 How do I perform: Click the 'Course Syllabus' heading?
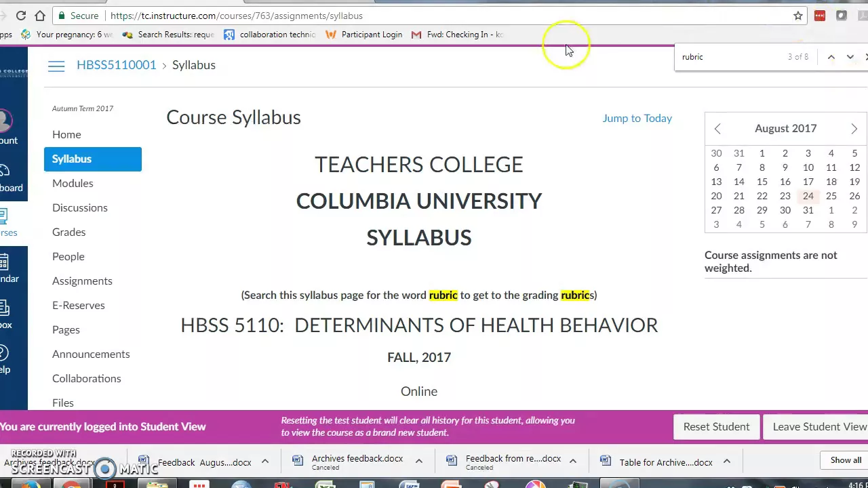pyautogui.click(x=233, y=117)
